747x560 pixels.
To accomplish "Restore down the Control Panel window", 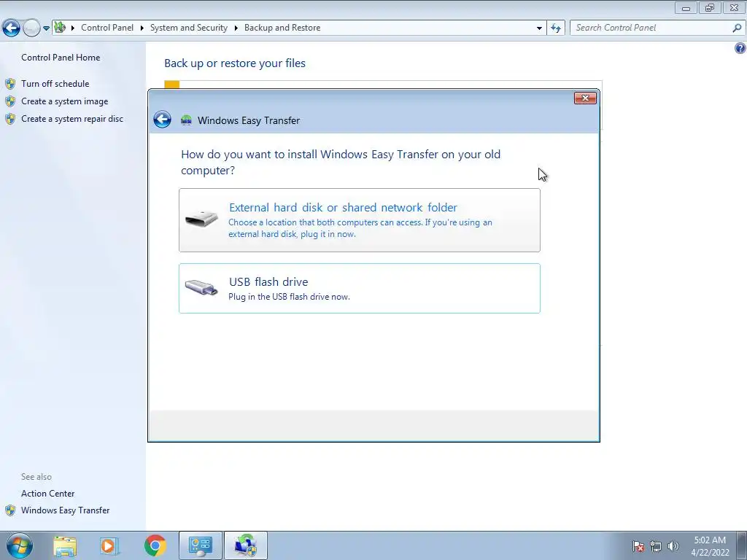I will pos(709,7).
